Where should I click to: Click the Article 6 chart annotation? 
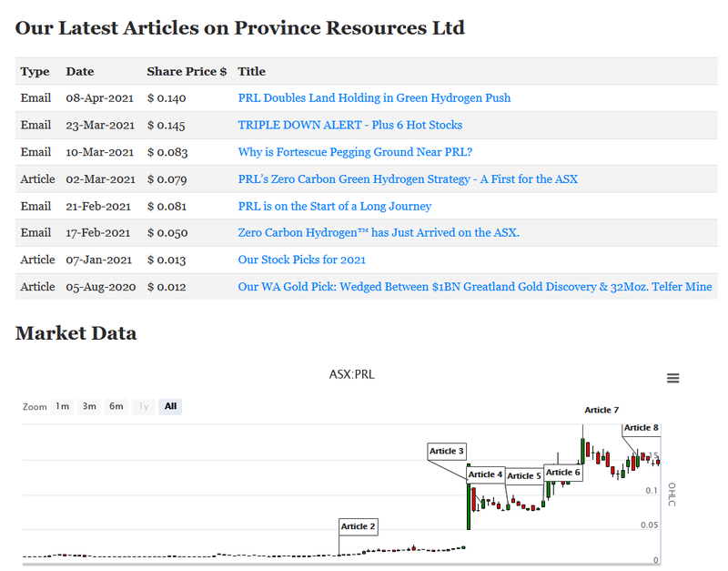(x=562, y=473)
